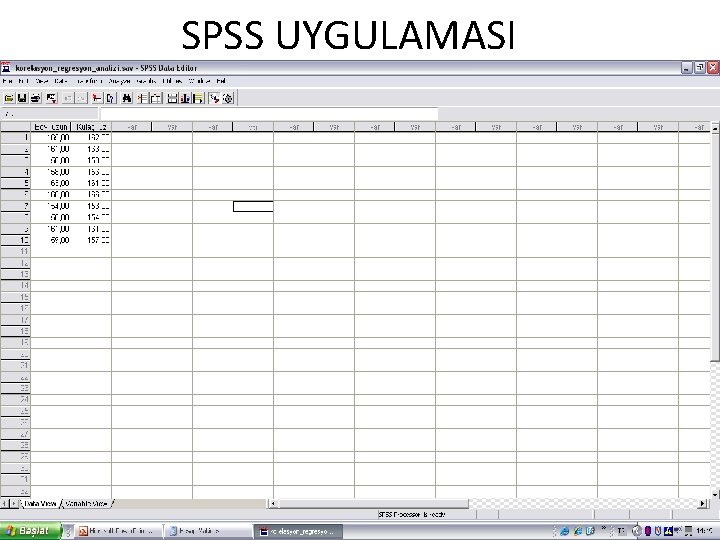Screen dimensions: 720x540
Task: Open the Edit menu
Action: tap(23, 81)
